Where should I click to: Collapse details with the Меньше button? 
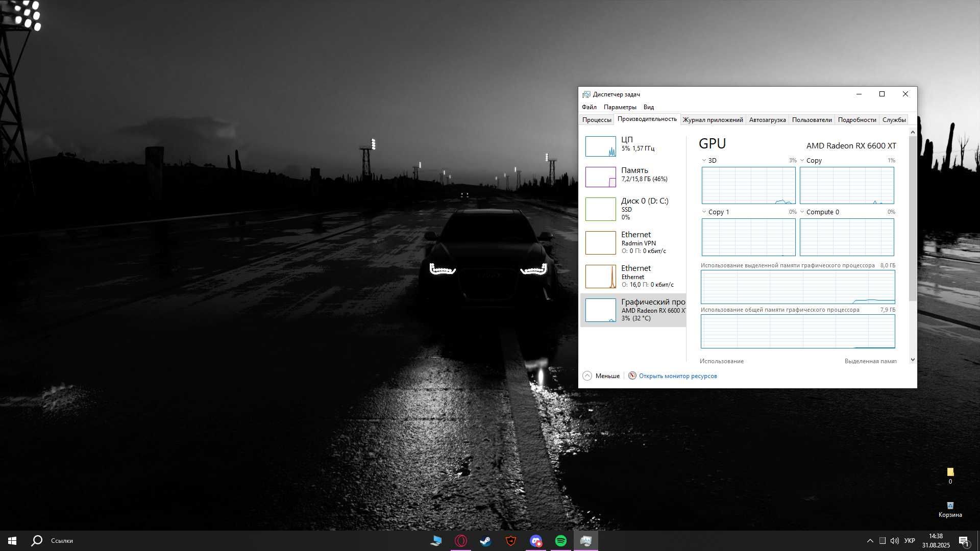pyautogui.click(x=601, y=376)
